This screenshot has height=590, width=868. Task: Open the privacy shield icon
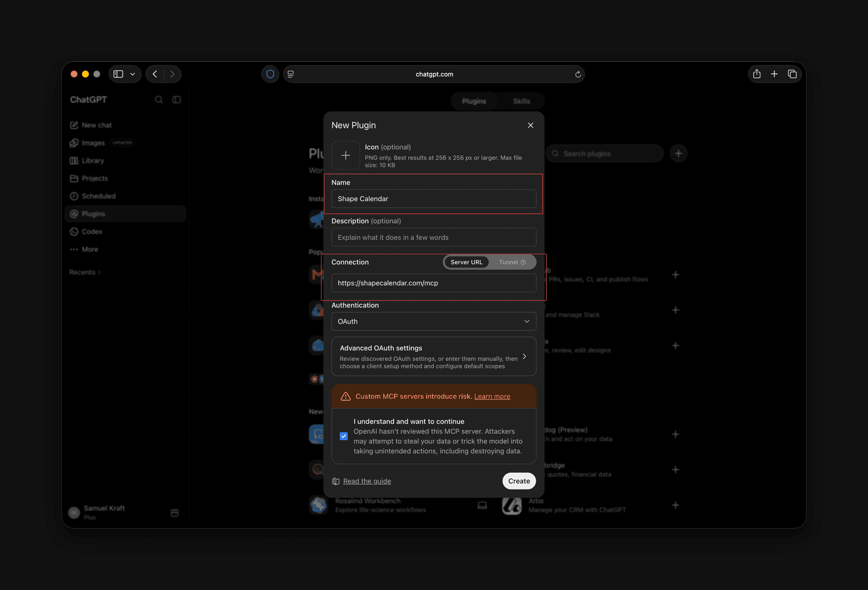coord(270,74)
